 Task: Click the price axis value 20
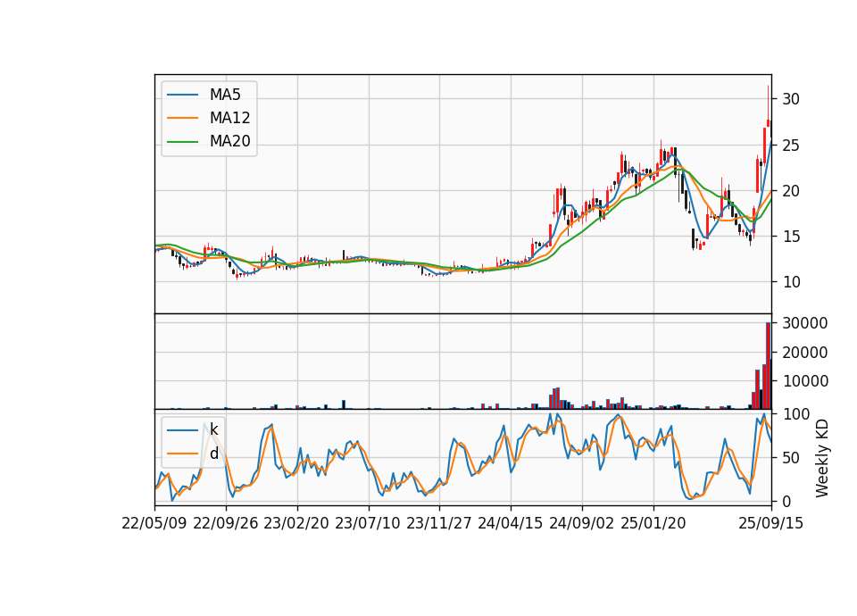tap(791, 191)
